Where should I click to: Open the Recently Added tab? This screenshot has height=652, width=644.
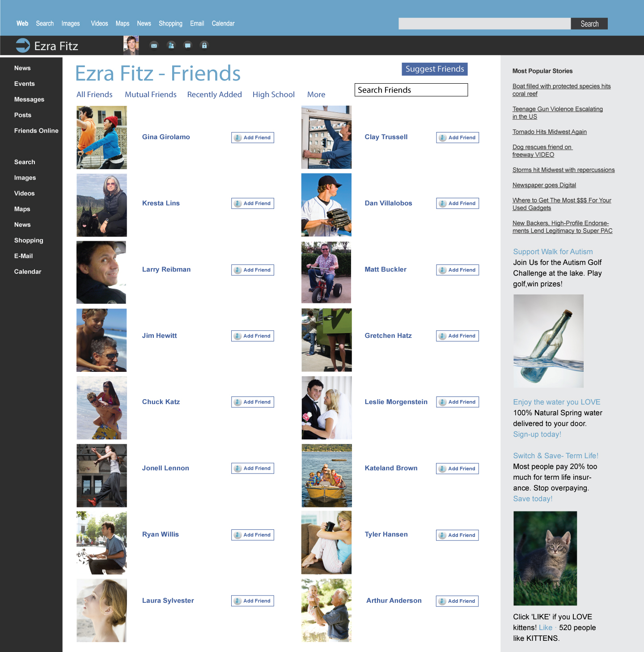point(215,94)
